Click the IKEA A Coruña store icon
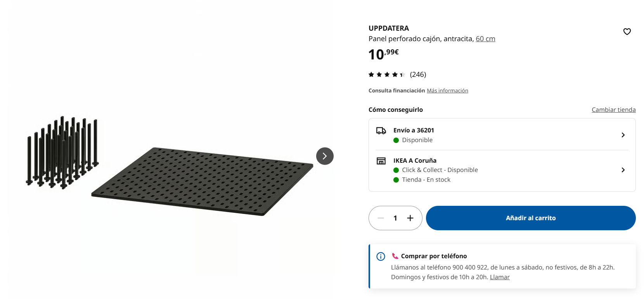Viewport: 644px width, 299px height. coord(381,161)
